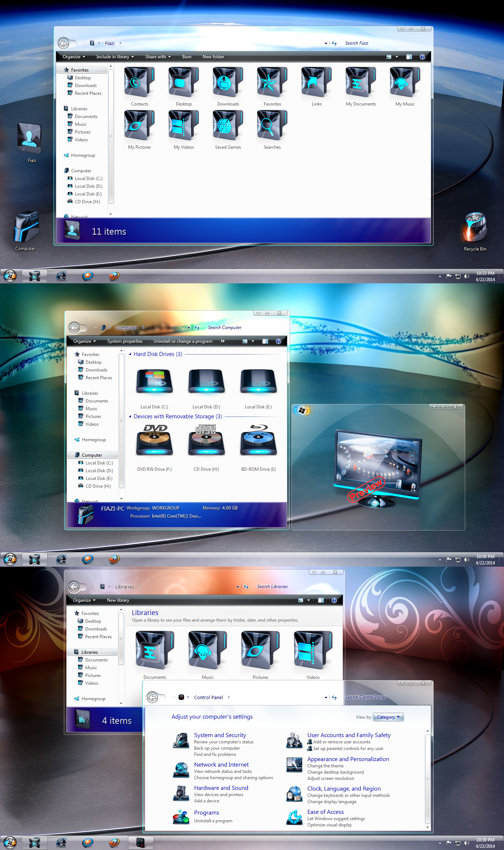504x850 pixels.
Task: Open the Computer desktop icon
Action: coord(26,227)
